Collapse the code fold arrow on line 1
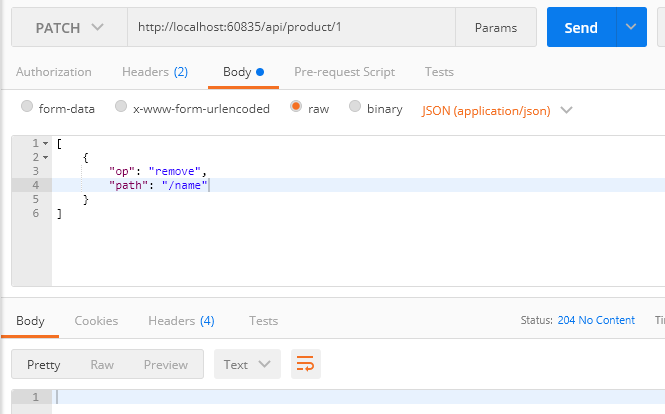 pyautogui.click(x=46, y=144)
